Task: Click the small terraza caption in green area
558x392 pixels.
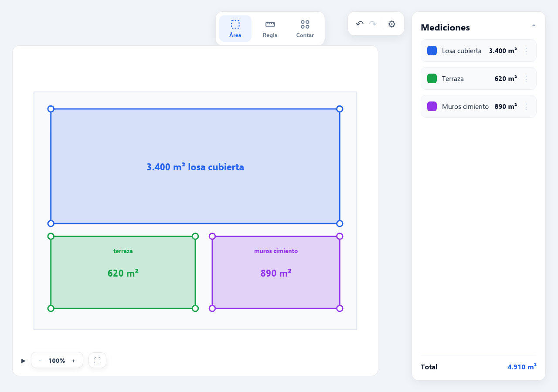Action: 123,251
